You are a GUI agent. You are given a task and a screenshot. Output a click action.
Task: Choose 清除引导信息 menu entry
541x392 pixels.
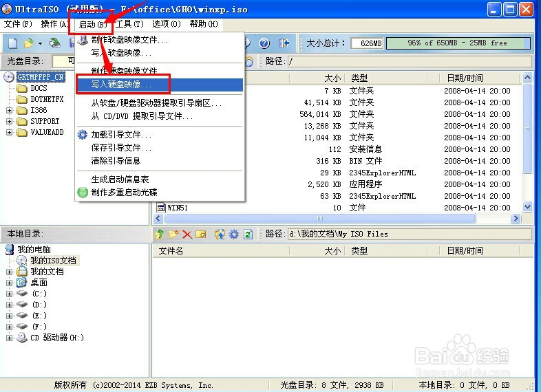(x=160, y=161)
